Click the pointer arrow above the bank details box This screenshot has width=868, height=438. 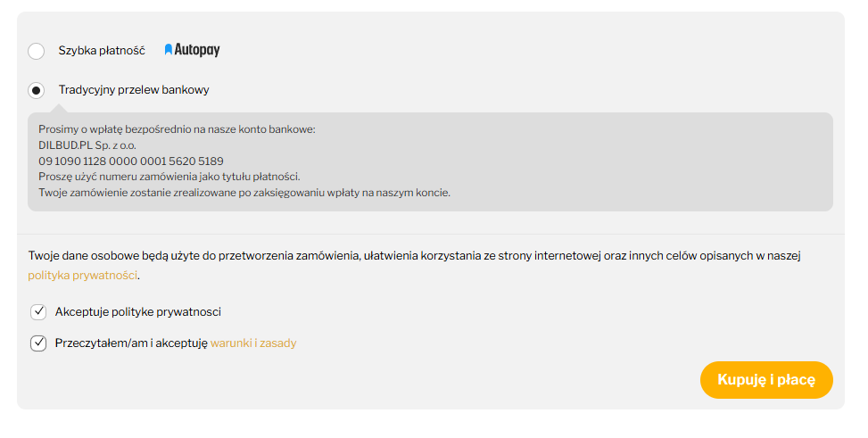[x=59, y=108]
